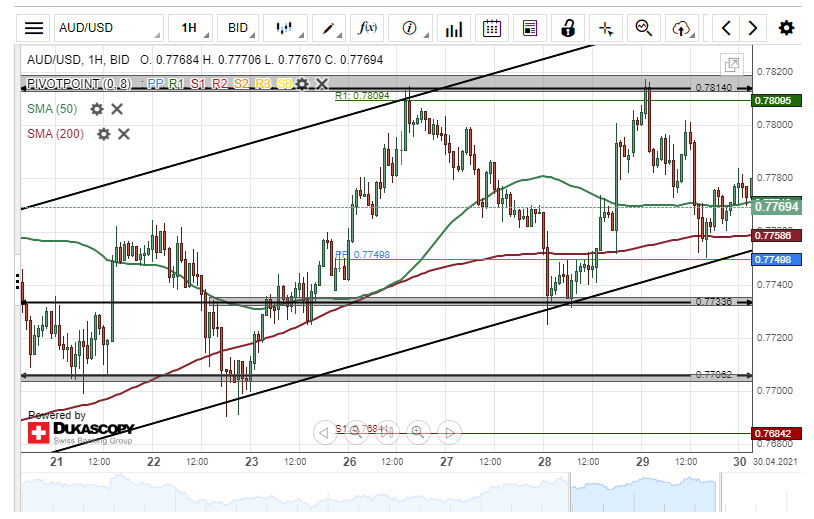Pop out chart into separate window
This screenshot has height=519, width=814.
[733, 64]
